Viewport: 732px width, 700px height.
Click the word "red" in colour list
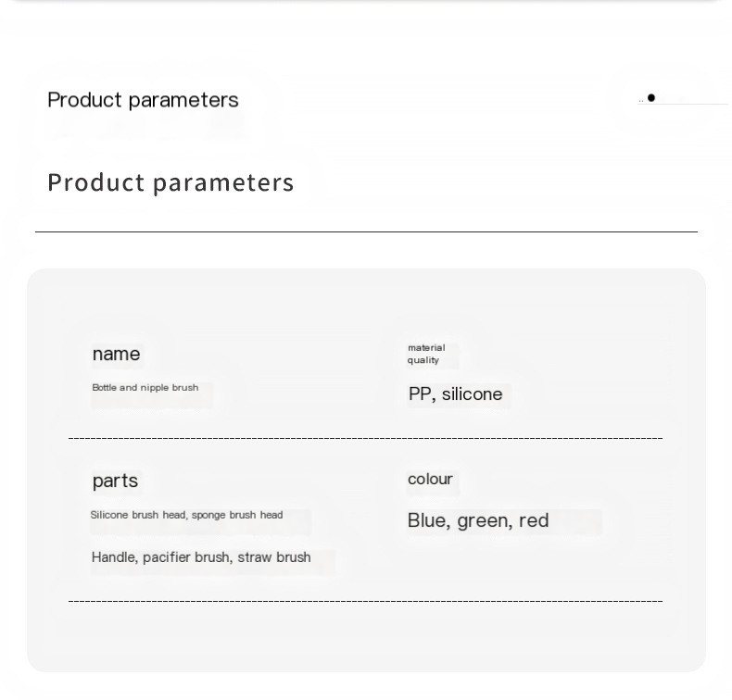534,520
